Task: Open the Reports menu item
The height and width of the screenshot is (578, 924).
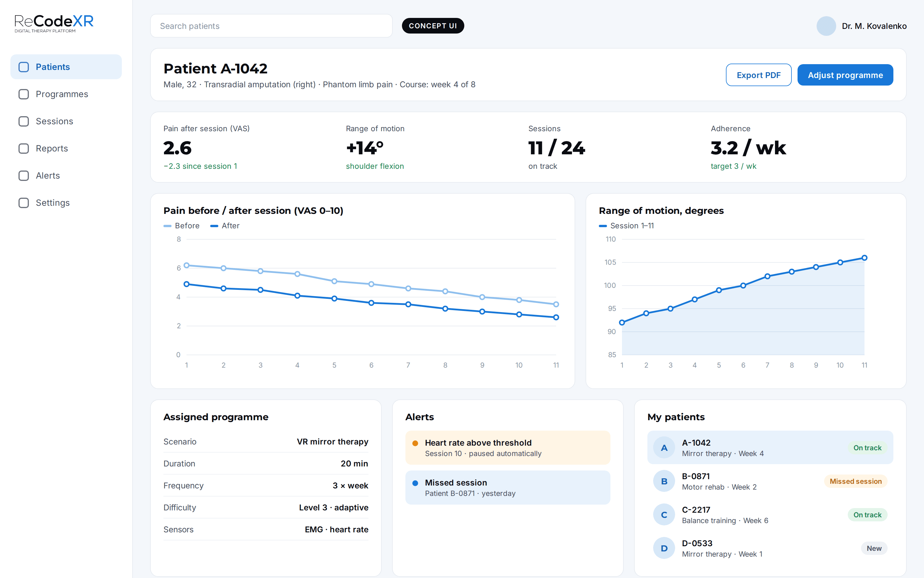Action: [x=66, y=148]
